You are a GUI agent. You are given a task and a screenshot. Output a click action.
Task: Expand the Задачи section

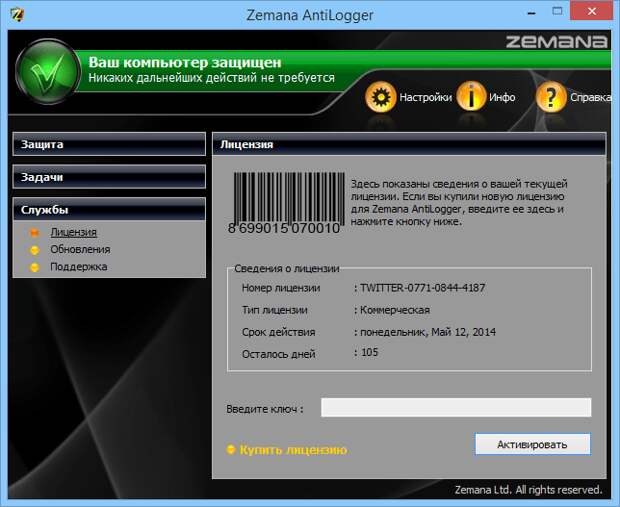[109, 177]
